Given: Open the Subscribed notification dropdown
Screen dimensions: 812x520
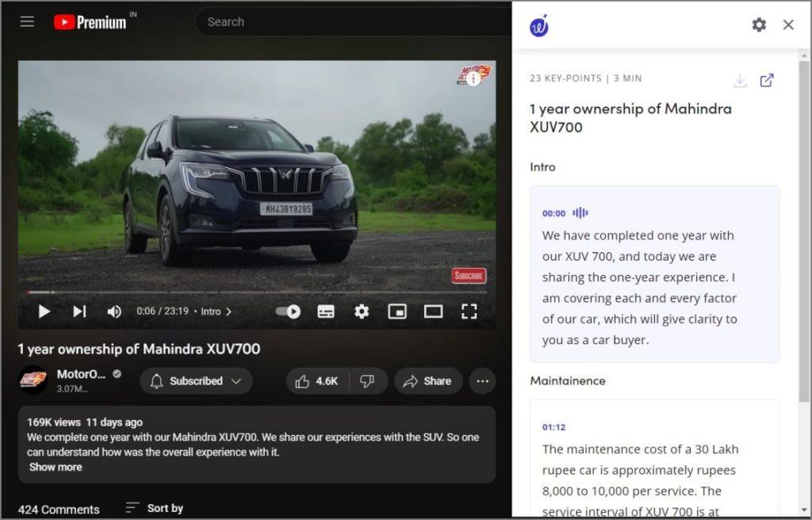Looking at the screenshot, I should pyautogui.click(x=197, y=381).
